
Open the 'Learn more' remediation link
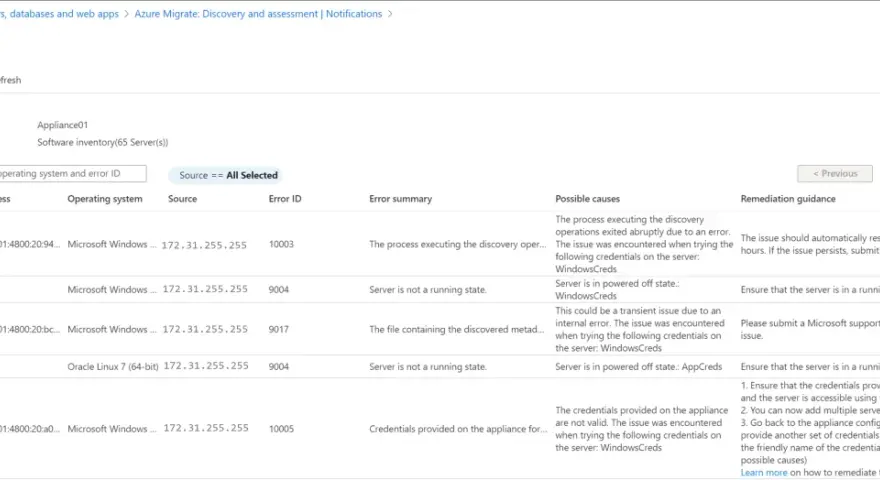[x=764, y=473]
